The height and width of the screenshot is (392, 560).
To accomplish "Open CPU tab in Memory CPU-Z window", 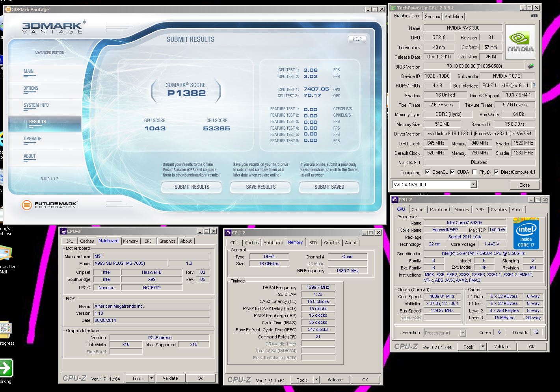I will pos(234,243).
